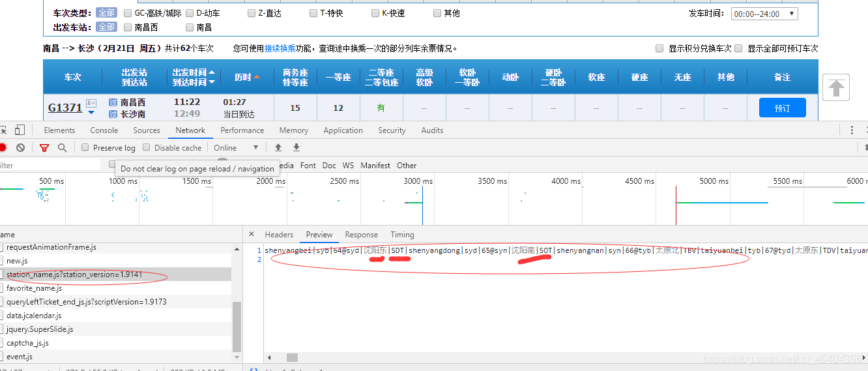Check the 南昌西 departure station box

(128, 27)
